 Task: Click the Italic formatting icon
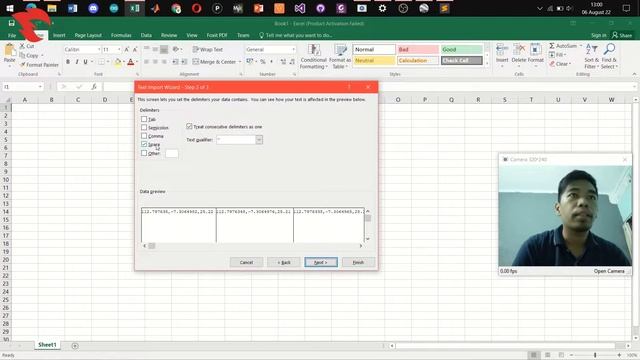pos(76,62)
